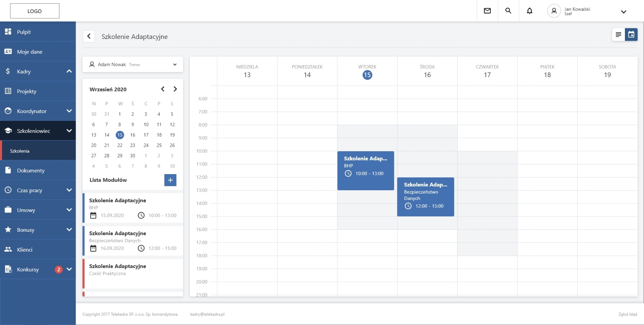
Task: Open Dokumenty in the sidebar
Action: pos(31,170)
